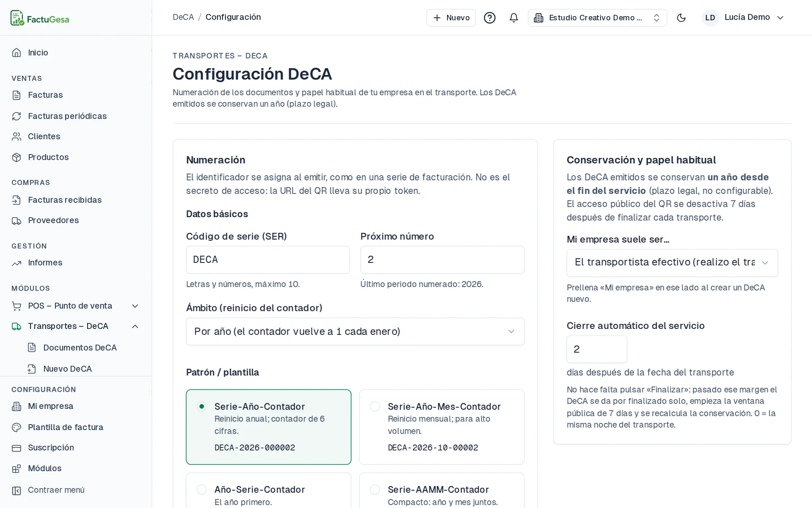The image size is (812, 508).
Task: Click the Facturas document icon
Action: [x=16, y=95]
